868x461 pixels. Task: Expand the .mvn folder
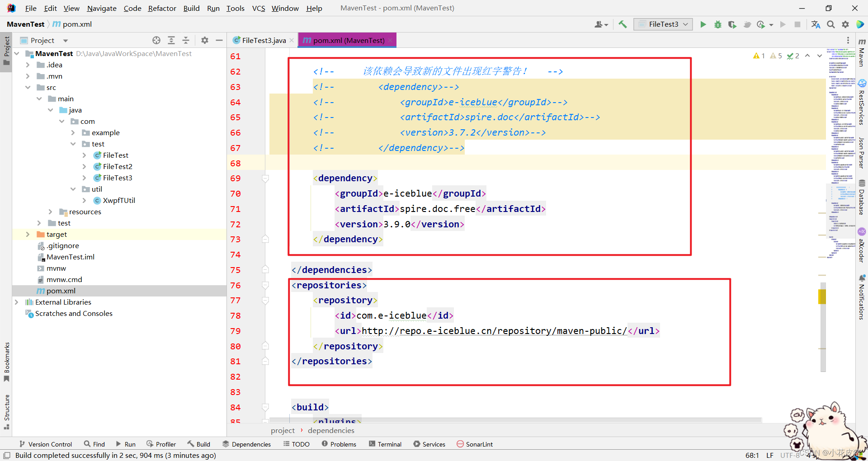coord(28,76)
